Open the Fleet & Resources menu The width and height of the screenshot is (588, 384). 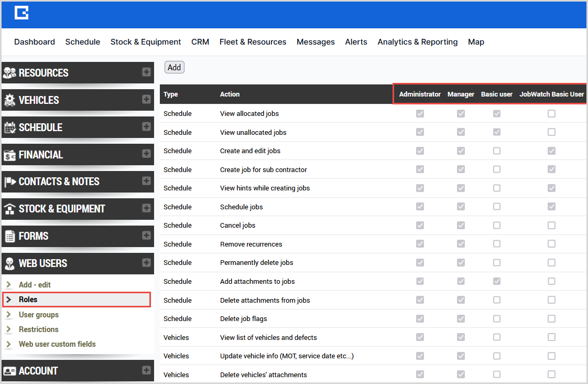[253, 42]
